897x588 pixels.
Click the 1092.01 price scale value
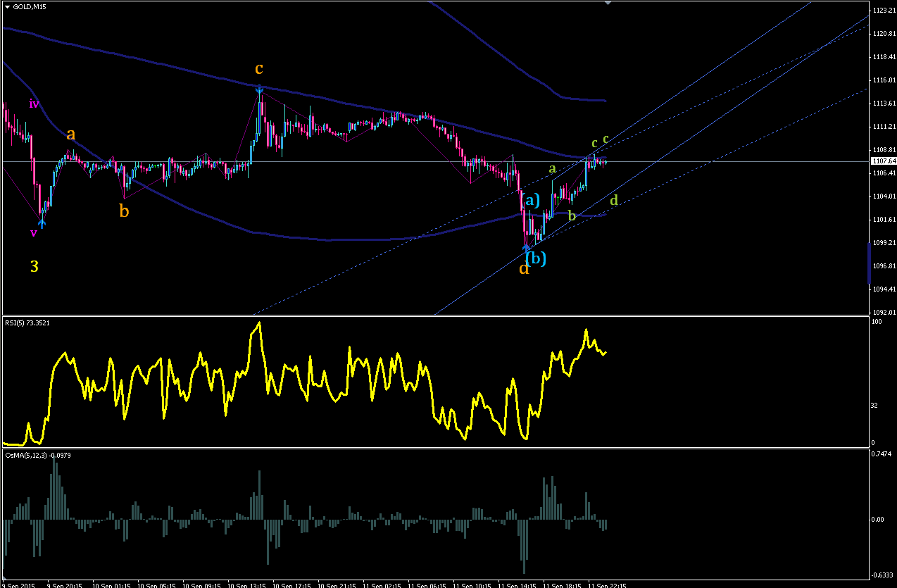884,313
